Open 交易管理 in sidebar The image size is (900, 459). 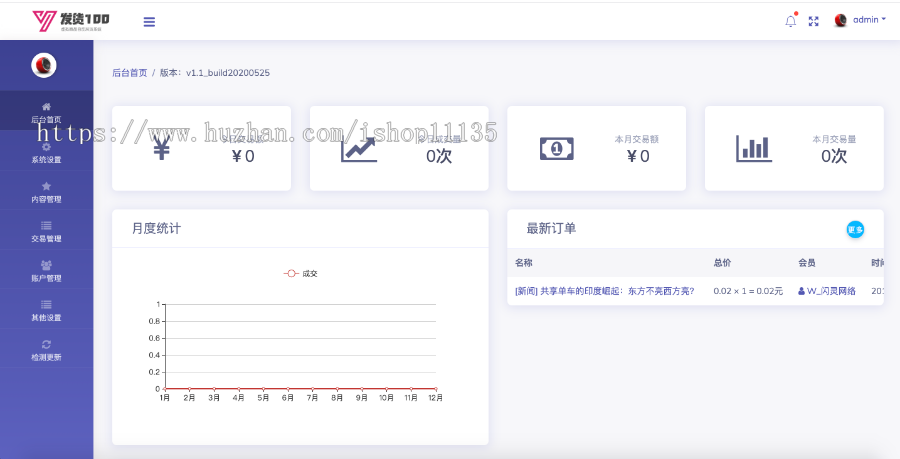[46, 232]
